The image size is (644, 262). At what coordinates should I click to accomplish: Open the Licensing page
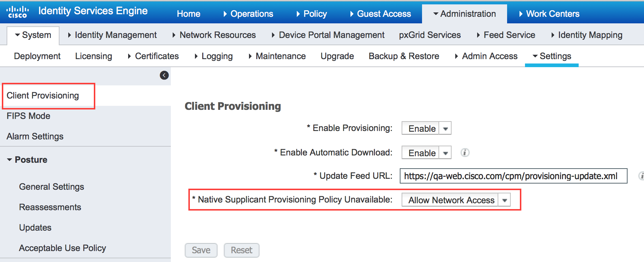point(93,56)
